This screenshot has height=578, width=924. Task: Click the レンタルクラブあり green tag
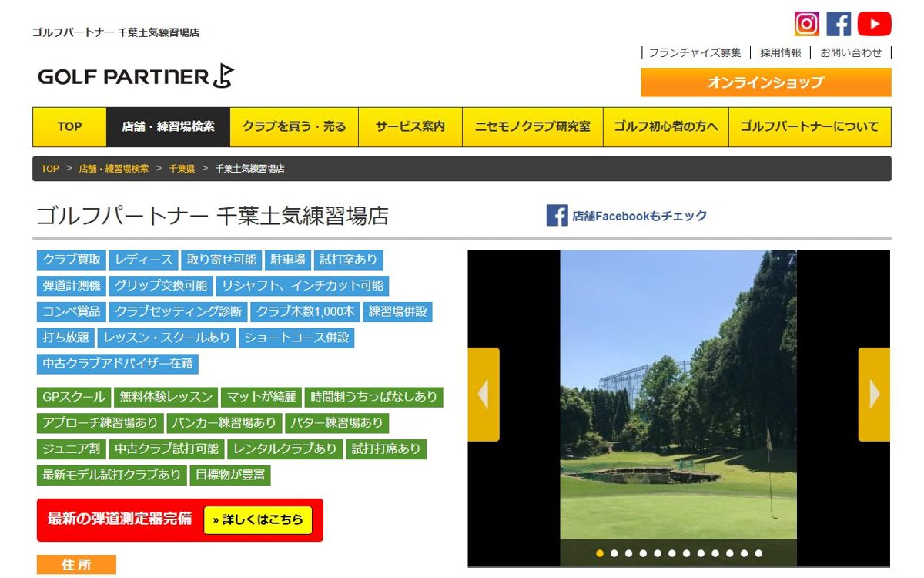pyautogui.click(x=286, y=449)
